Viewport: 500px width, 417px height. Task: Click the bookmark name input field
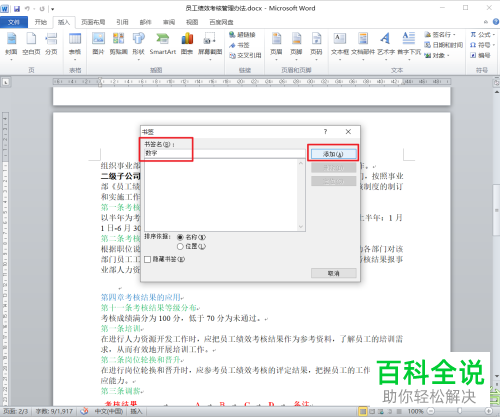[x=224, y=153]
